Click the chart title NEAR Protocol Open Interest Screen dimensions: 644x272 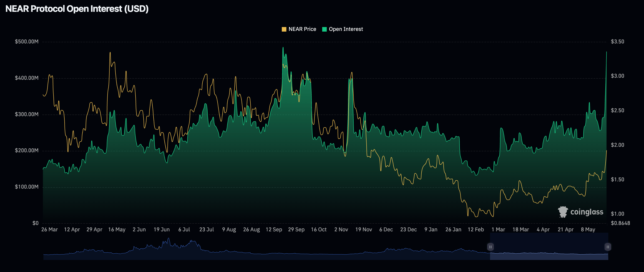77,9
